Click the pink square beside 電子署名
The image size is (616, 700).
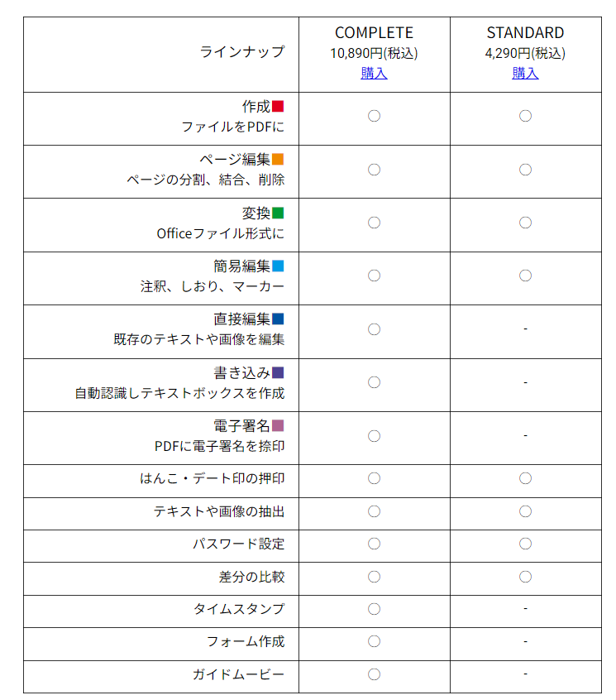pyautogui.click(x=278, y=425)
